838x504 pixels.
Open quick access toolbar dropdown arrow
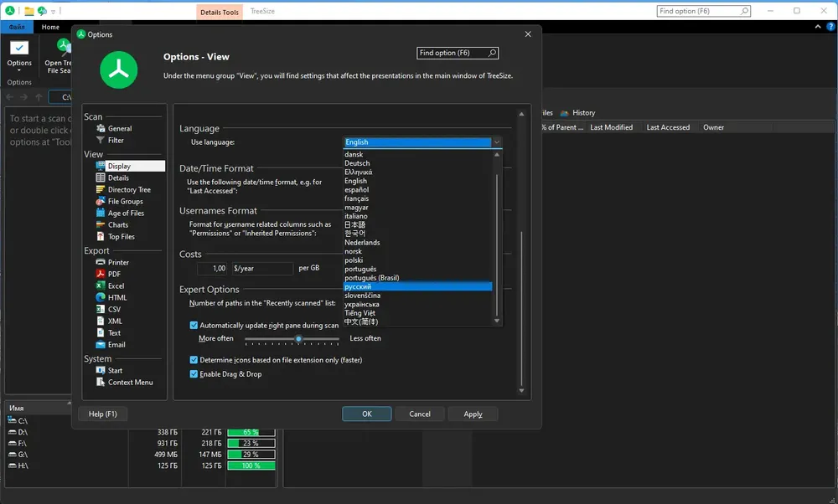click(53, 11)
